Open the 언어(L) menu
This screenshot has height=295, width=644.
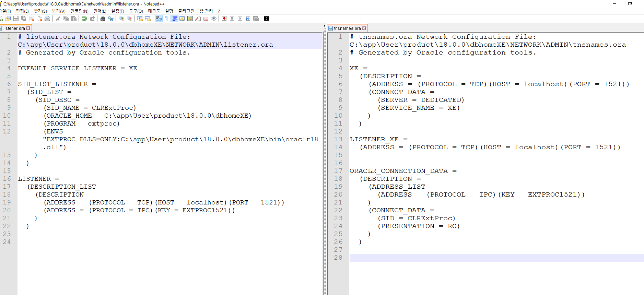click(x=100, y=11)
